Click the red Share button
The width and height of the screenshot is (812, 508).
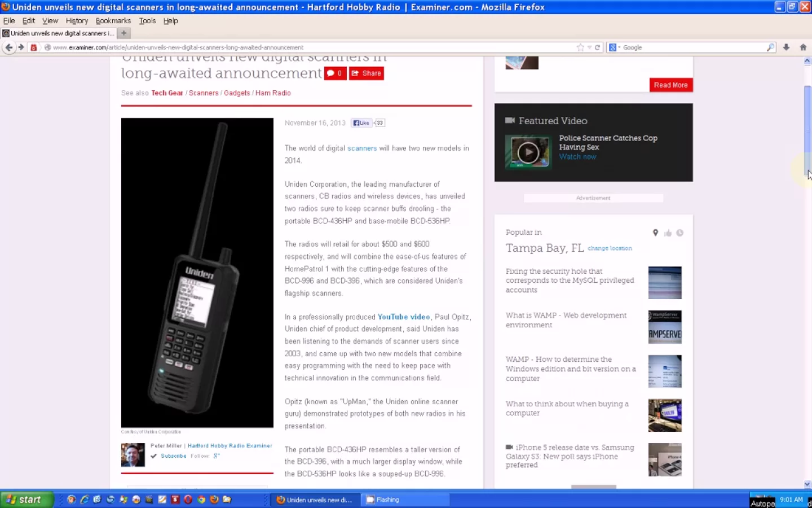tap(367, 73)
